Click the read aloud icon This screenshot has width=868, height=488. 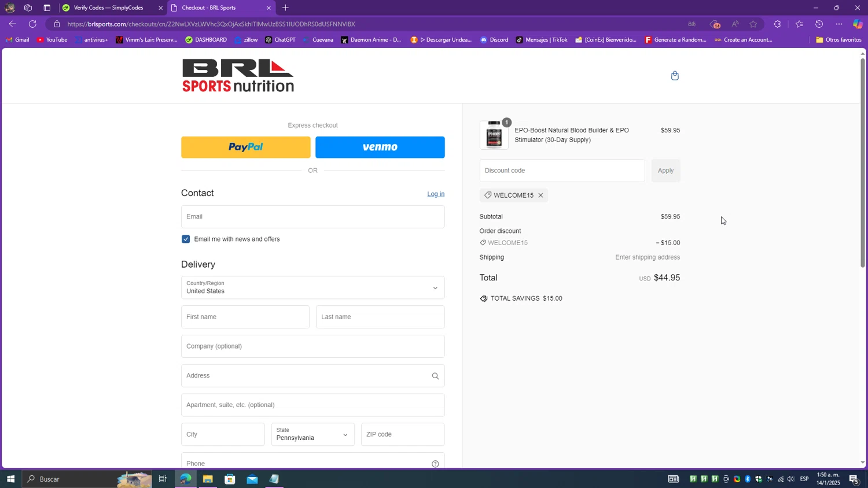735,24
